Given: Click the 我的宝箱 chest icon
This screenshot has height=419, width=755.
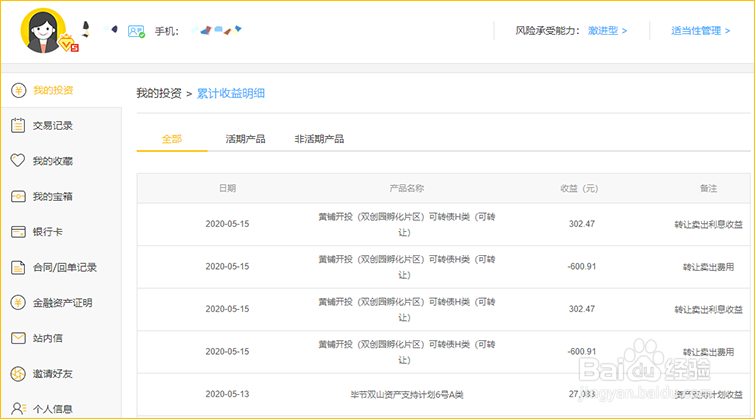Looking at the screenshot, I should [x=18, y=196].
